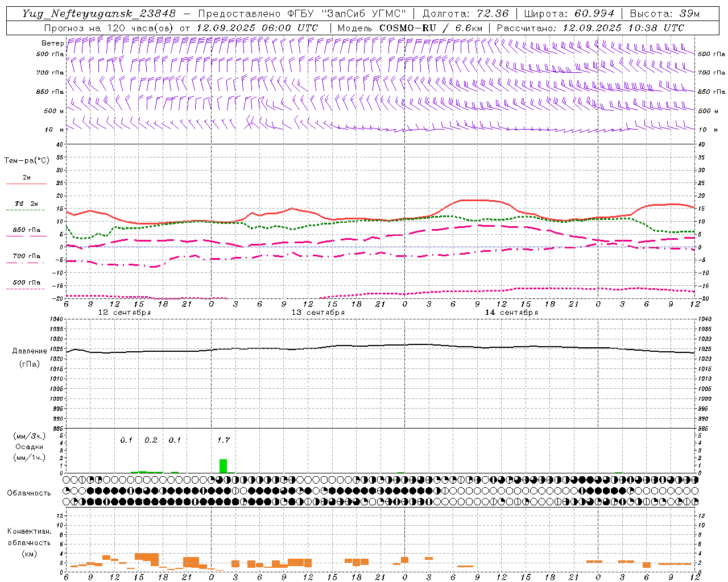Click the 1.7 precipitation amount value
Viewport: 728px width, 582px height.
point(224,440)
